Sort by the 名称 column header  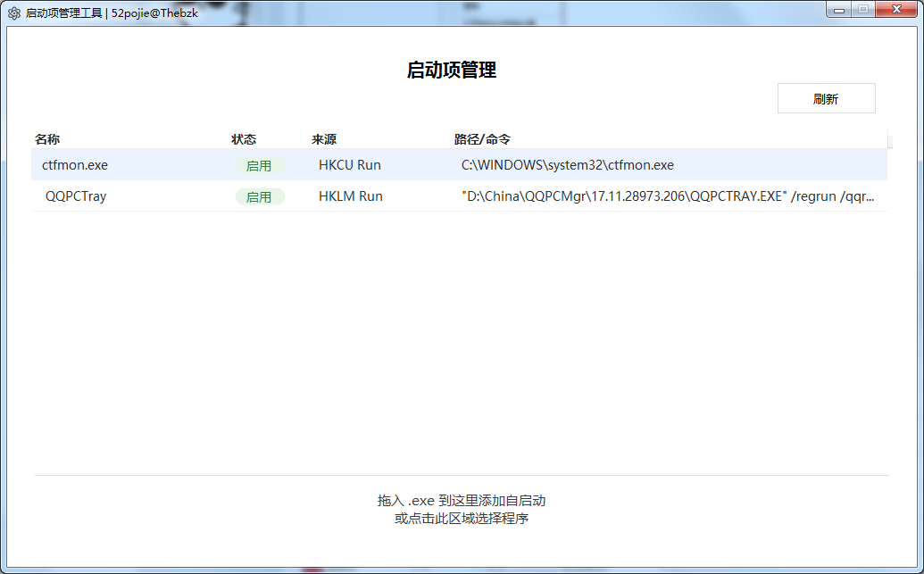click(x=47, y=139)
